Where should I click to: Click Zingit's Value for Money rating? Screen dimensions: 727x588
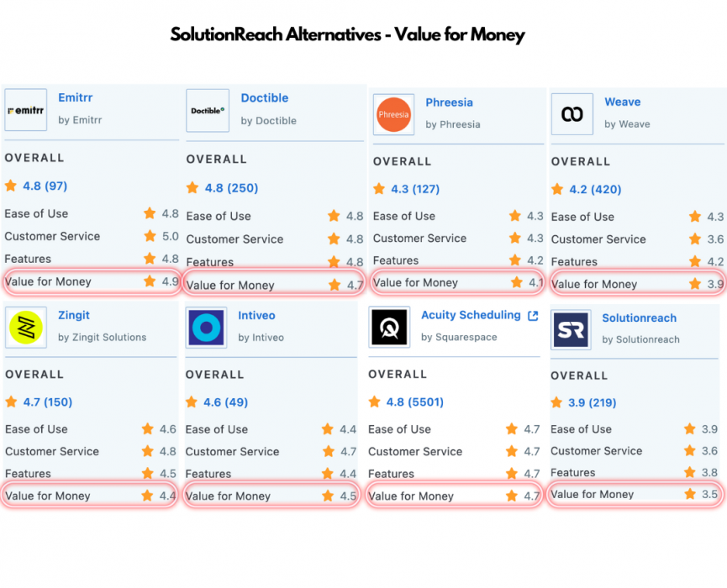[x=168, y=496]
